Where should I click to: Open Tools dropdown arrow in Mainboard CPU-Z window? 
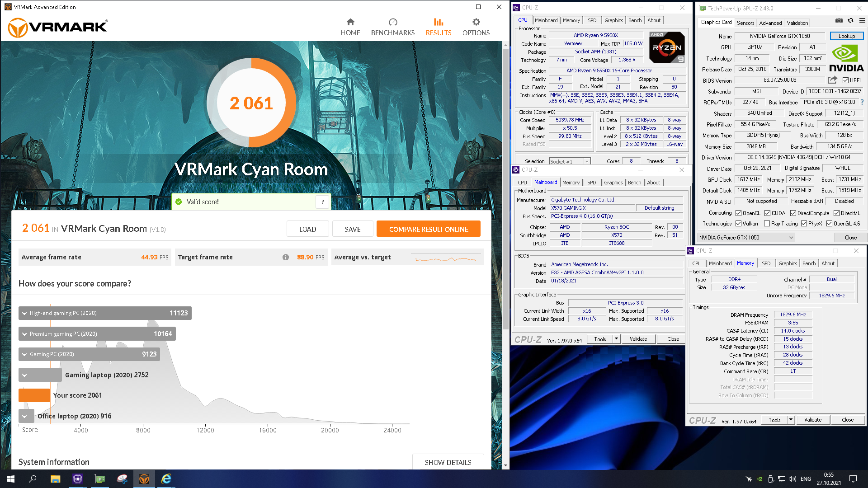(x=616, y=339)
